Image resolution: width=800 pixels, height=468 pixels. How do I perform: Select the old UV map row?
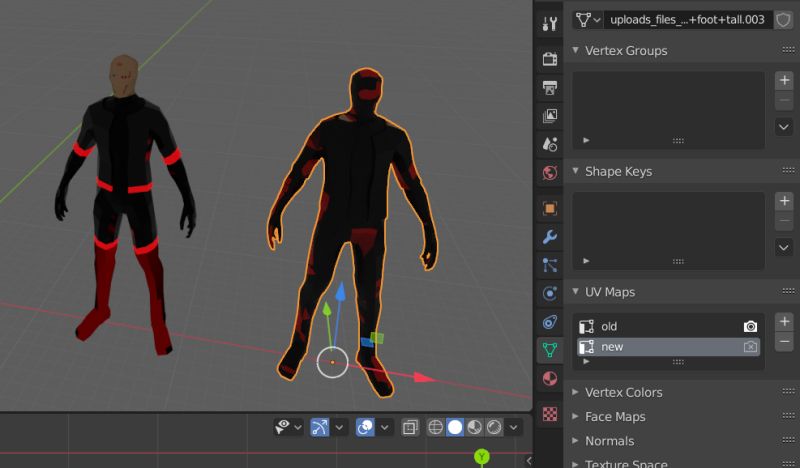pos(668,327)
